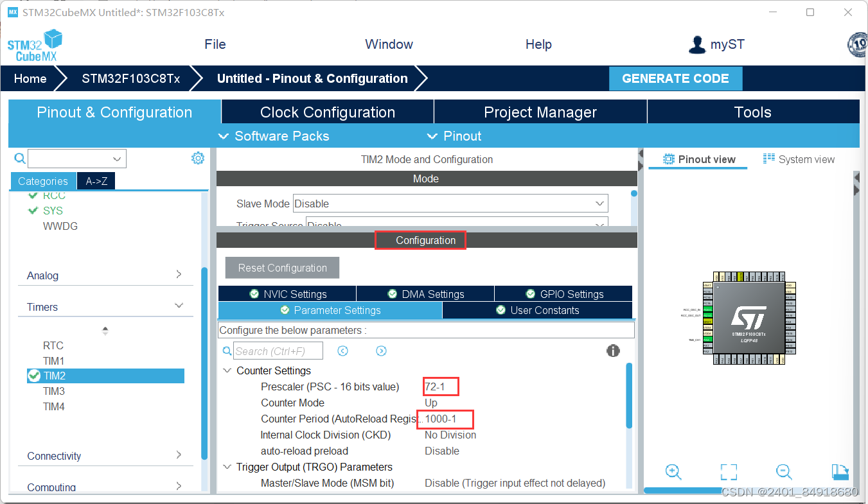
Task: Click STM32F103C8Tx breadcrumb
Action: pos(130,78)
